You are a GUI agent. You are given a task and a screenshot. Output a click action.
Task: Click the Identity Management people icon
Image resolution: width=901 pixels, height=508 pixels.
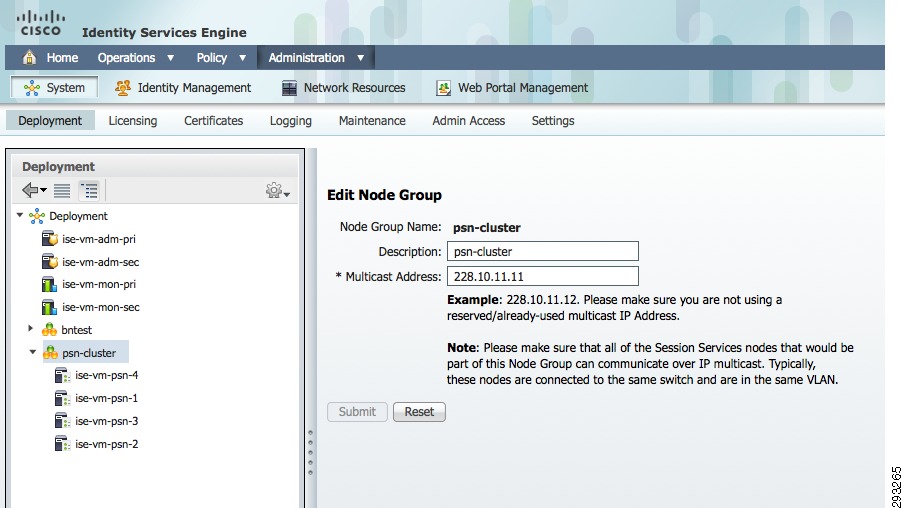[x=122, y=87]
